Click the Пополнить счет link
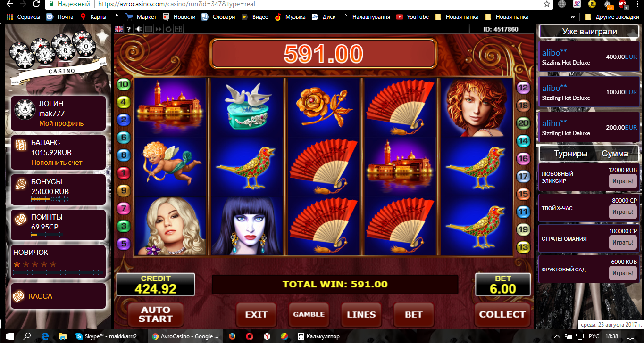This screenshot has height=343, width=644. [x=57, y=163]
